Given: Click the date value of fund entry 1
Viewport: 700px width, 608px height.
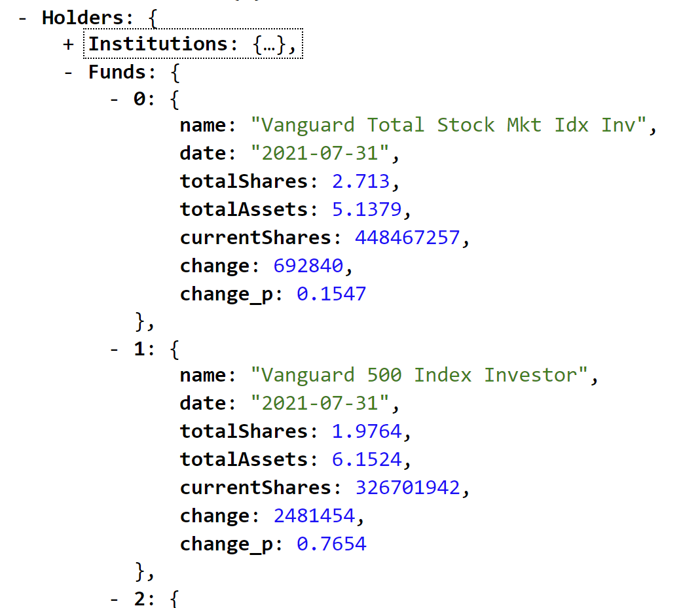Looking at the screenshot, I should click(320, 403).
